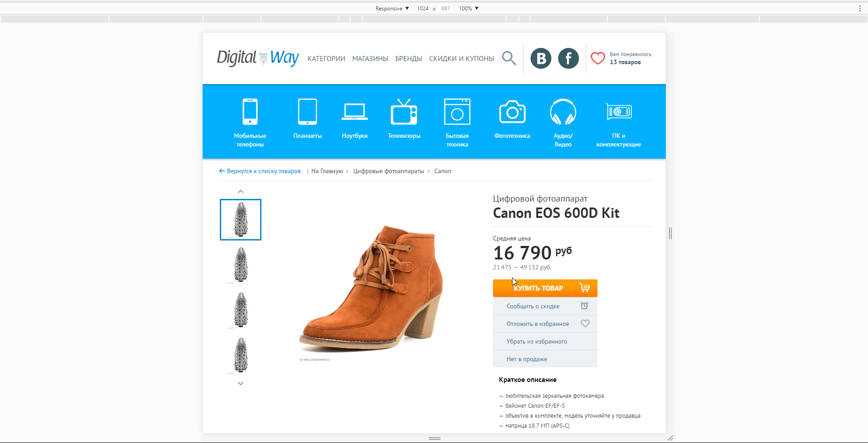
Task: Open the Facebook social icon
Action: point(569,58)
